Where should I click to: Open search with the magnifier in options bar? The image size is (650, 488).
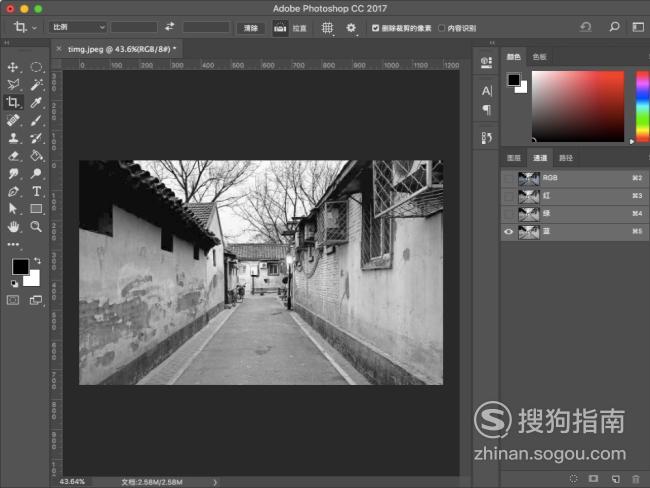[x=614, y=27]
